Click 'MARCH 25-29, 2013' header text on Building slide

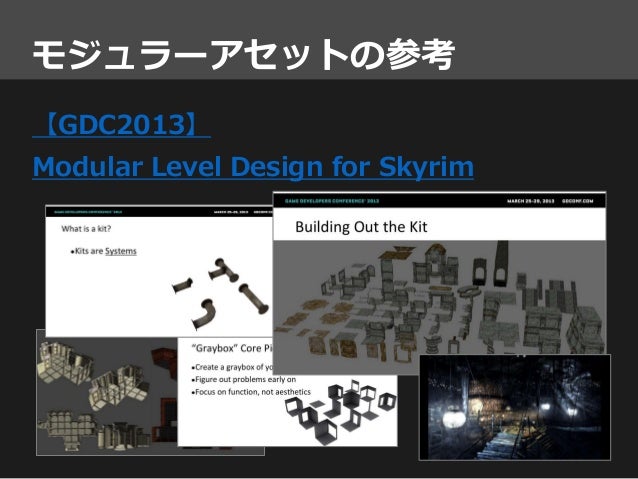click(531, 201)
